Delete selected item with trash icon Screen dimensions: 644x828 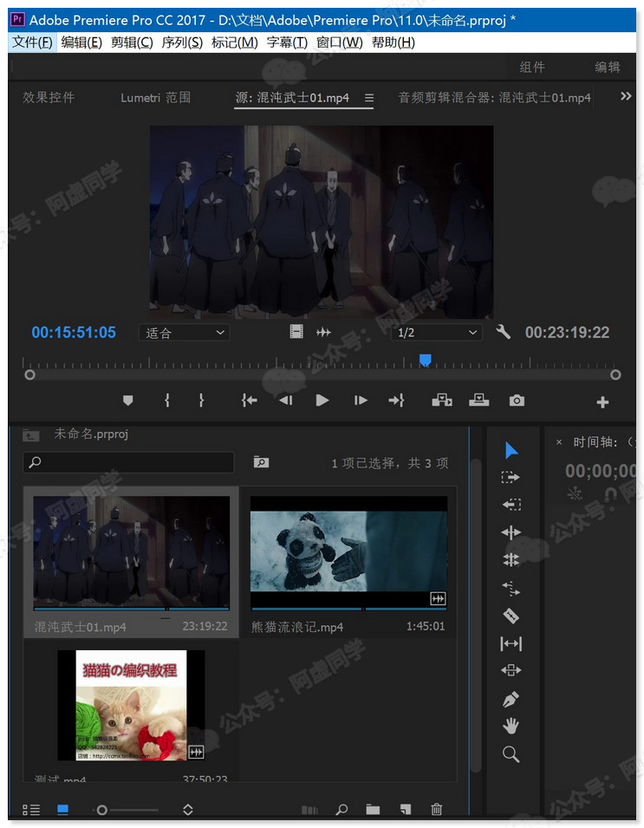point(437,810)
